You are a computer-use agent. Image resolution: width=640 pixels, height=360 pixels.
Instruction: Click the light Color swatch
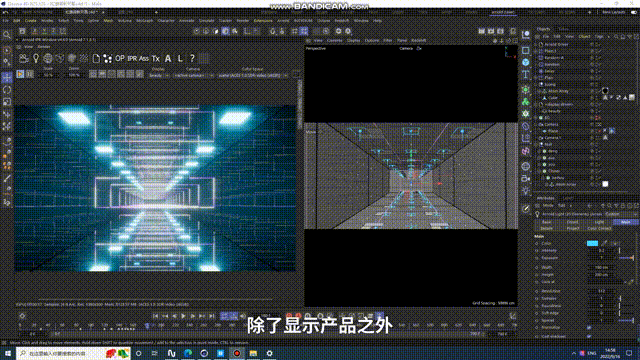click(592, 243)
